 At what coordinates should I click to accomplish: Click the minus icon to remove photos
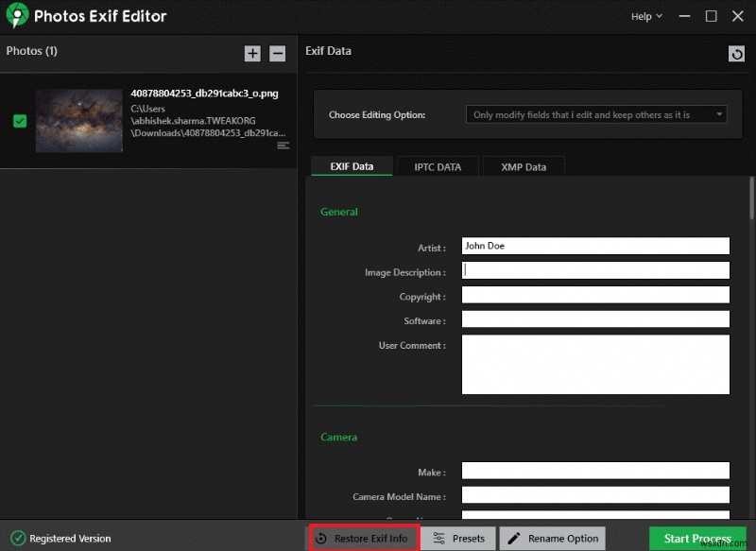(276, 54)
